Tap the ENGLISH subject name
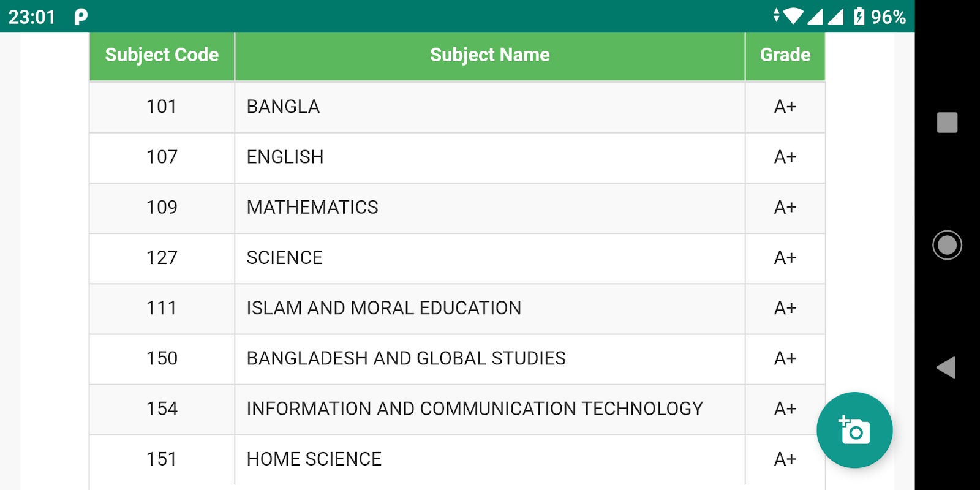980x490 pixels. pos(285,157)
